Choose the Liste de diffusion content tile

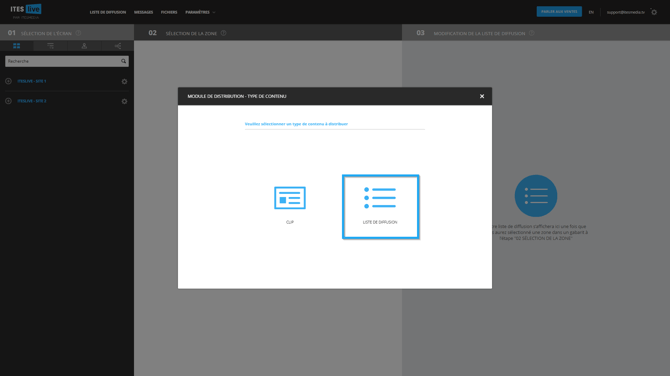380,207
